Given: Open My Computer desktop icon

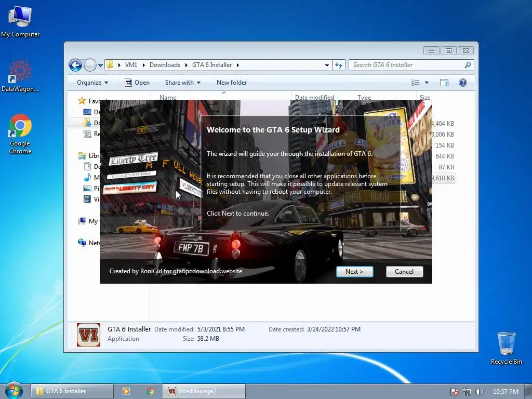Looking at the screenshot, I should [20, 22].
